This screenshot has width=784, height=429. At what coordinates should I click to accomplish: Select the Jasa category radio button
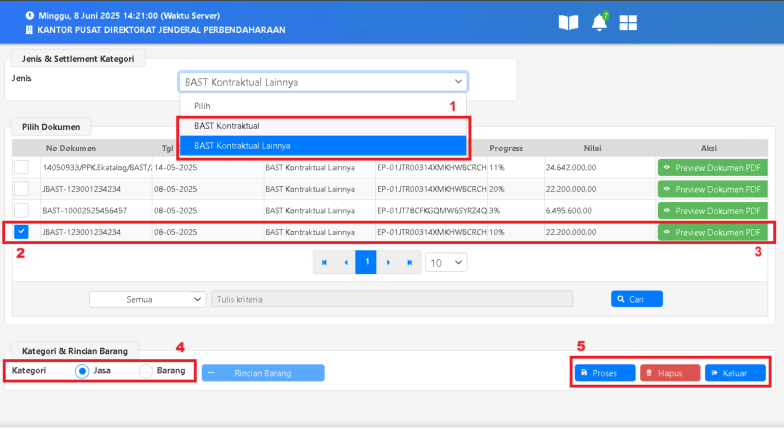pos(83,371)
